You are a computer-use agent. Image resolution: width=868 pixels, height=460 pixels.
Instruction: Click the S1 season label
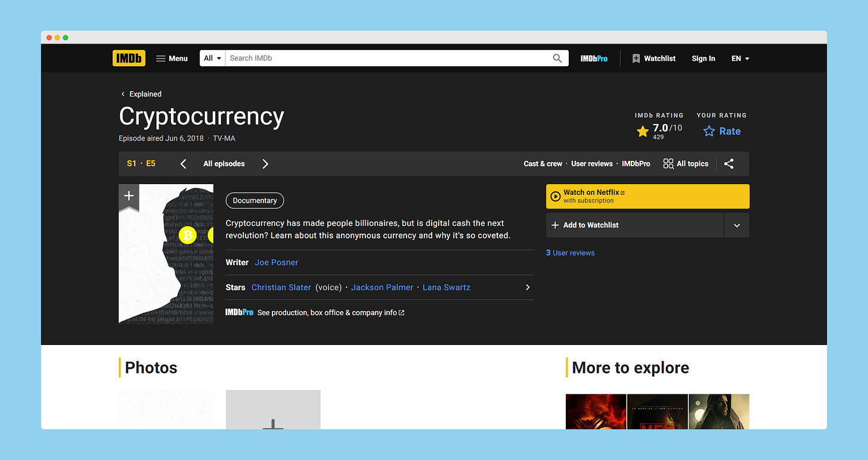coord(132,164)
